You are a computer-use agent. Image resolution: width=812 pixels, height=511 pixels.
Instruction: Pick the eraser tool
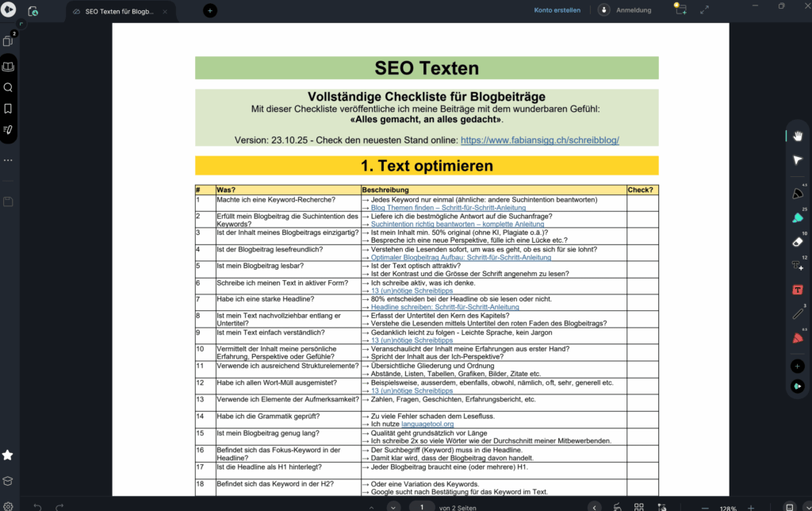798,242
